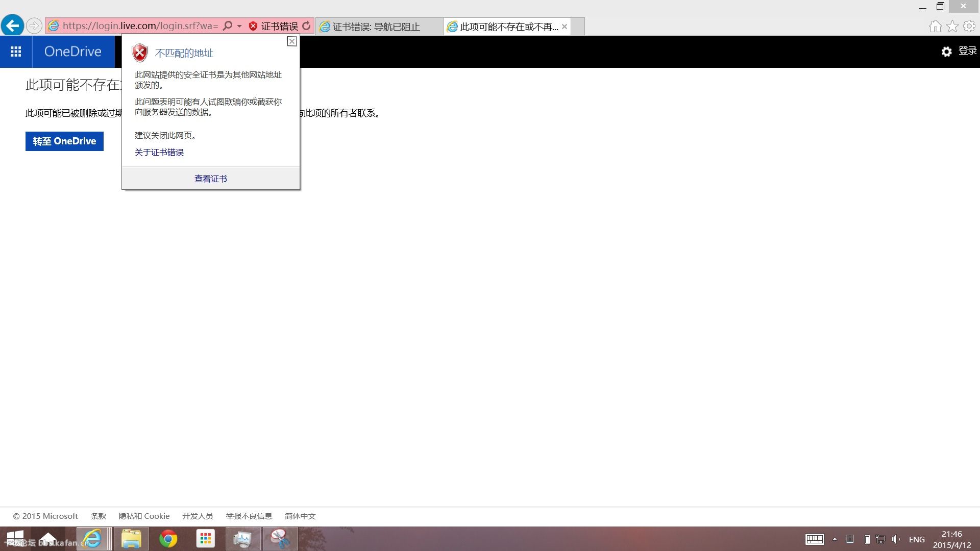The image size is (980, 551).
Task: Open the 隐私和 Cookie footer link
Action: click(x=144, y=516)
